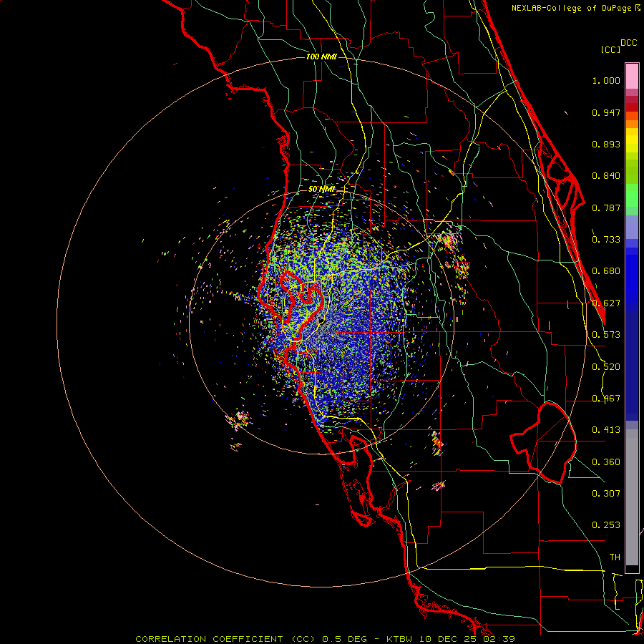This screenshot has width=644, height=644.
Task: Click the 100 NMI range ring label
Action: [x=321, y=57]
